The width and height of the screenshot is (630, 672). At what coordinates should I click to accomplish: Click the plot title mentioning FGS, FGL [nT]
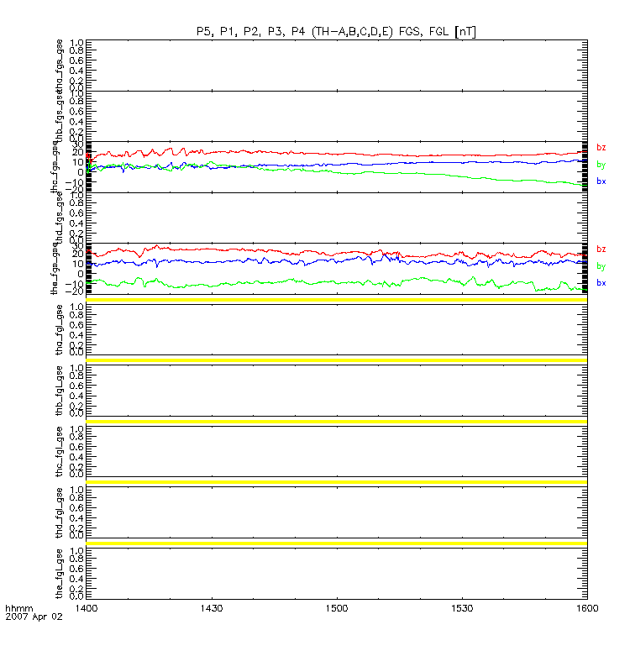(x=336, y=32)
